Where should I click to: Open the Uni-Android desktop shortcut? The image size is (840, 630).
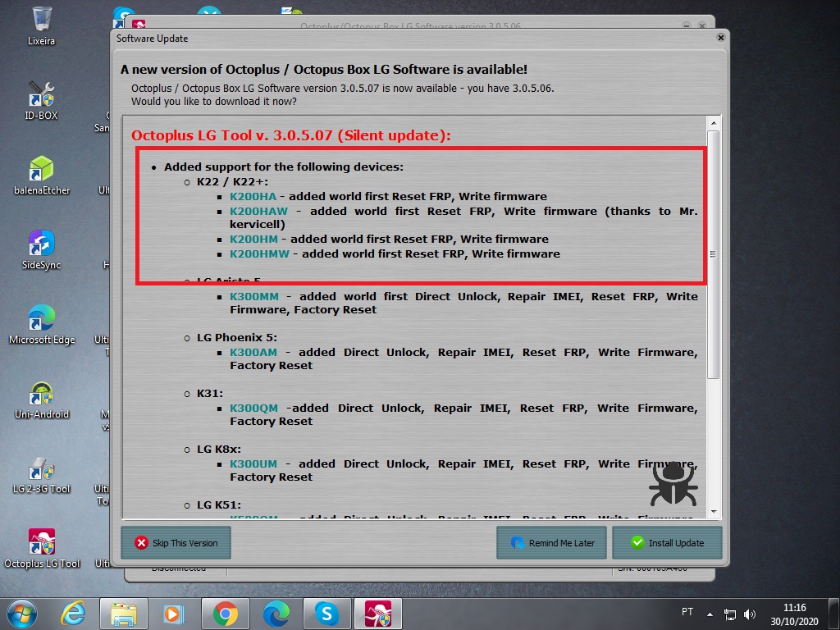tap(42, 399)
